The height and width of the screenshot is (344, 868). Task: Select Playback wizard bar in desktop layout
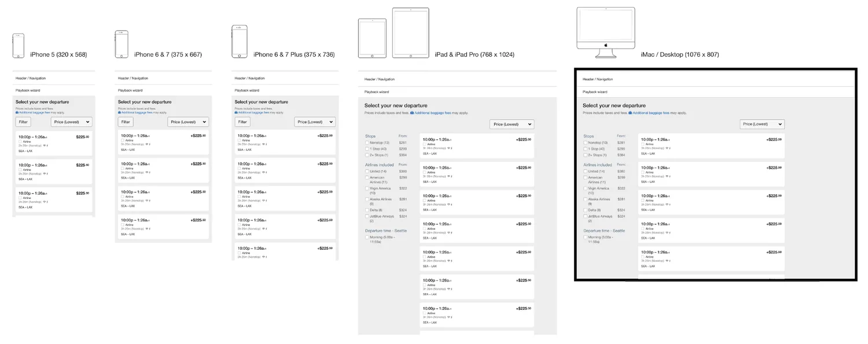pos(715,92)
